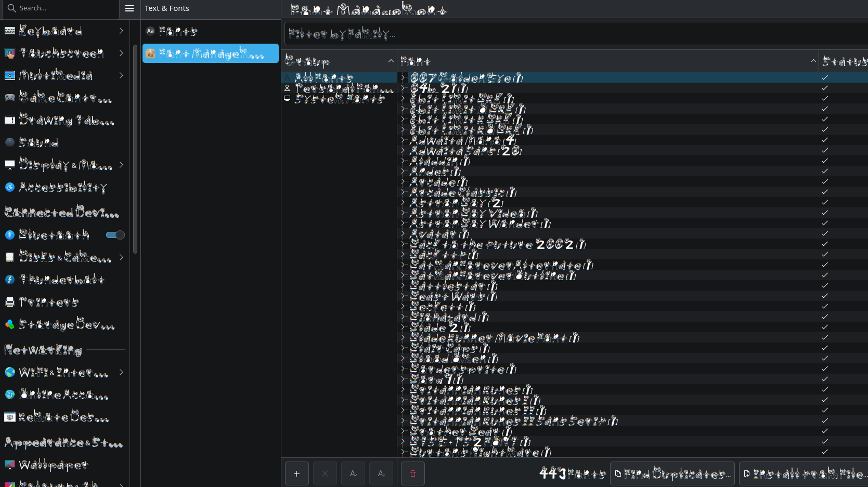Expand the Blade Runner Movie Font entry
The height and width of the screenshot is (487, 868).
(403, 338)
